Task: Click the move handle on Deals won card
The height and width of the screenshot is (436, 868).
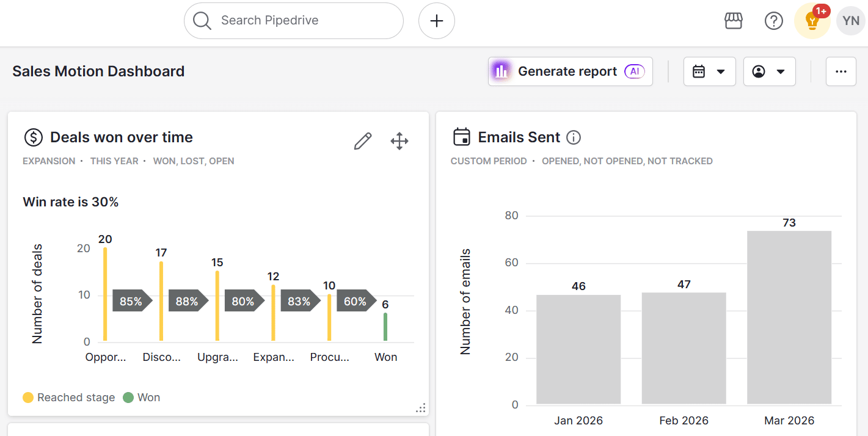Action: click(399, 141)
